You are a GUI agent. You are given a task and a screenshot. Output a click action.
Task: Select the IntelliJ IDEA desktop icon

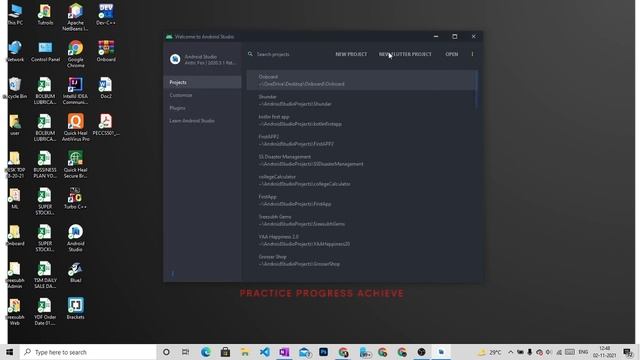[75, 91]
